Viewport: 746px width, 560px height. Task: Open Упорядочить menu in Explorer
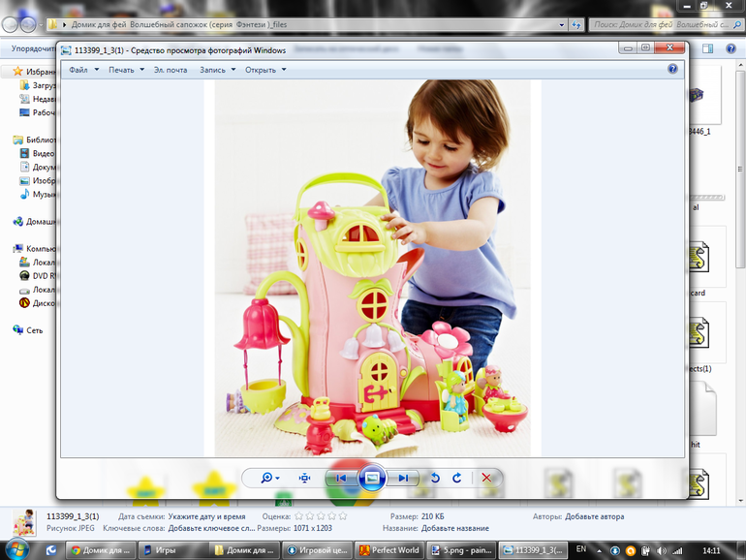click(x=32, y=48)
